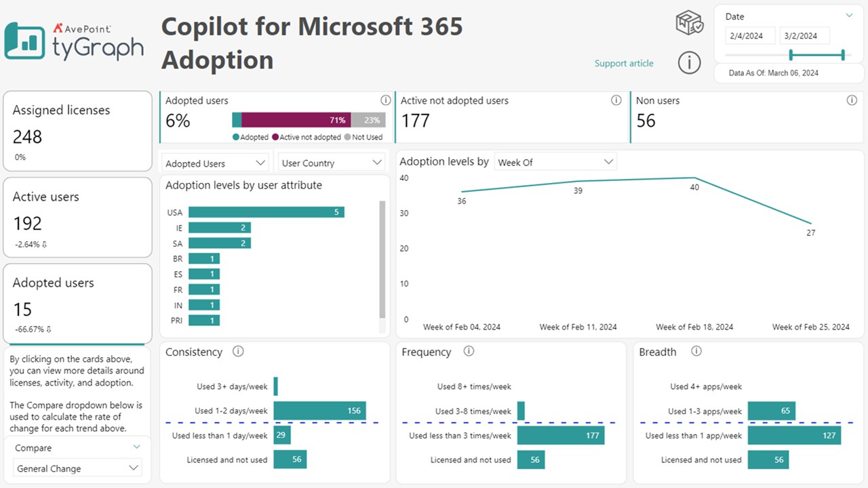Click the Not Used 23% bar segment

(x=368, y=120)
